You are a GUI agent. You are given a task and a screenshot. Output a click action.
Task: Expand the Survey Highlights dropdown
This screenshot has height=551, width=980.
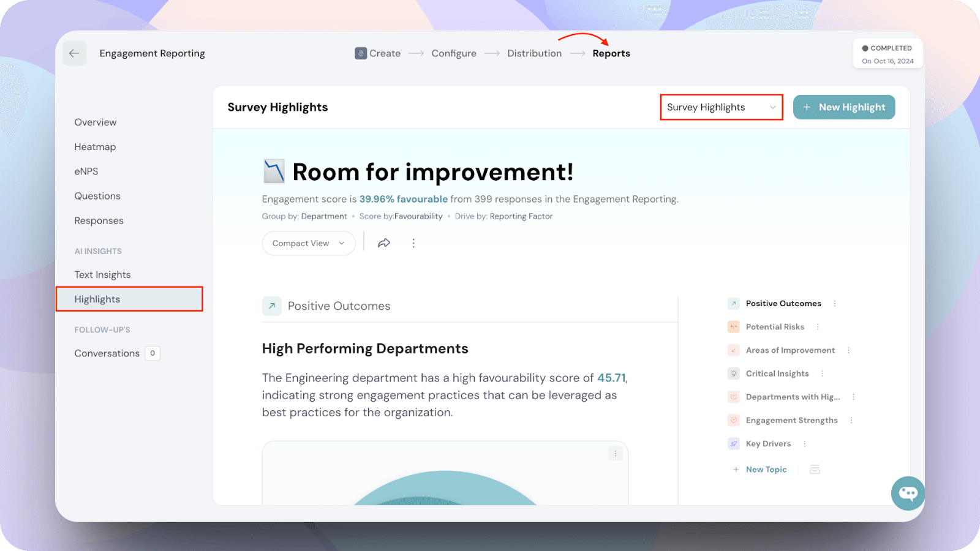(721, 107)
